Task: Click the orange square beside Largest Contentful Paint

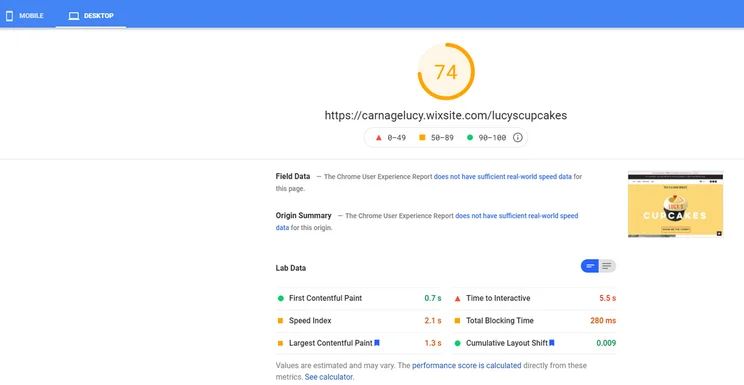Action: coord(280,343)
